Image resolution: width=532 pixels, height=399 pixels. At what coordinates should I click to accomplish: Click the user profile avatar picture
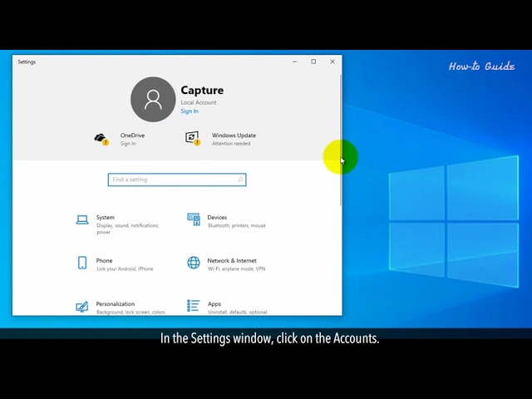click(153, 100)
